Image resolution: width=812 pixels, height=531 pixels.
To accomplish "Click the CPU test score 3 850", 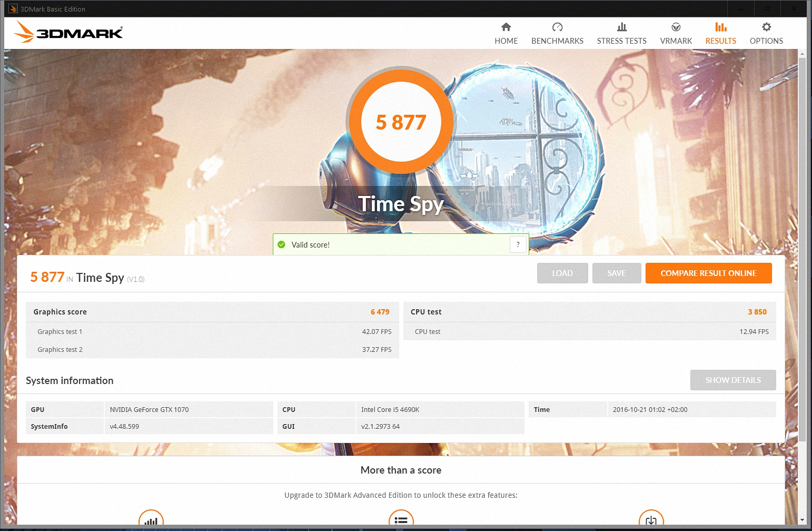I will pyautogui.click(x=757, y=312).
